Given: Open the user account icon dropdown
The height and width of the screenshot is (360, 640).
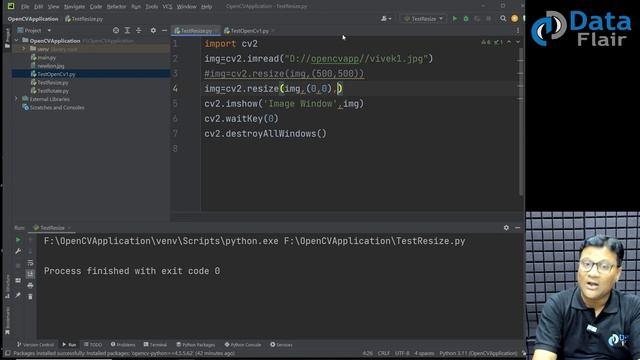Looking at the screenshot, I should pos(386,19).
